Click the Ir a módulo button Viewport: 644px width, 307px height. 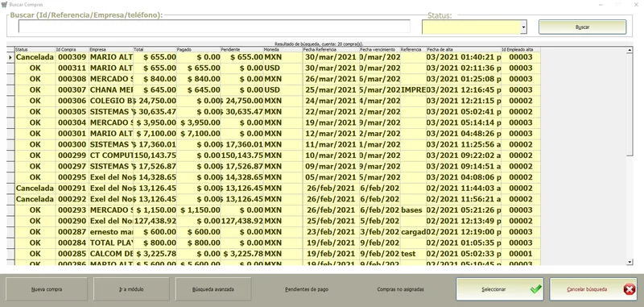(131, 289)
